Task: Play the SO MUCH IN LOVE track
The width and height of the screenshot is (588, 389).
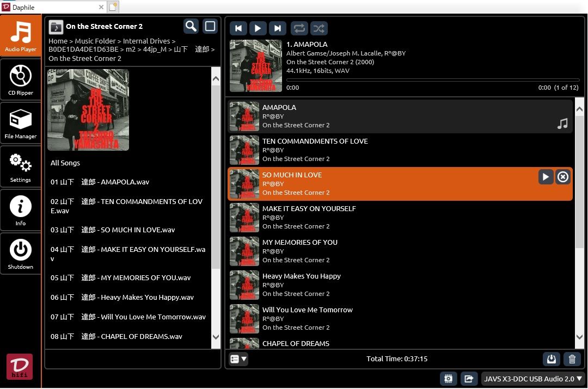Action: (x=546, y=177)
